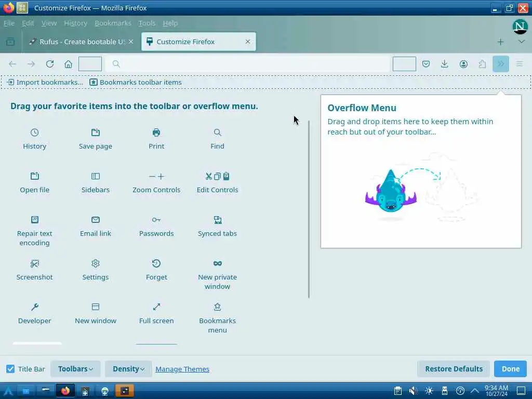532x399 pixels.
Task: Click the volume icon in system tray
Action: click(413, 391)
